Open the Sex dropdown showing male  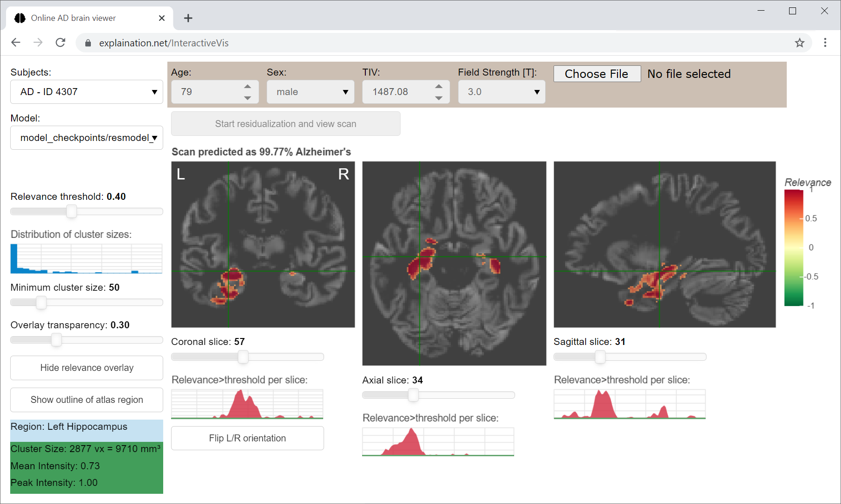(x=311, y=92)
